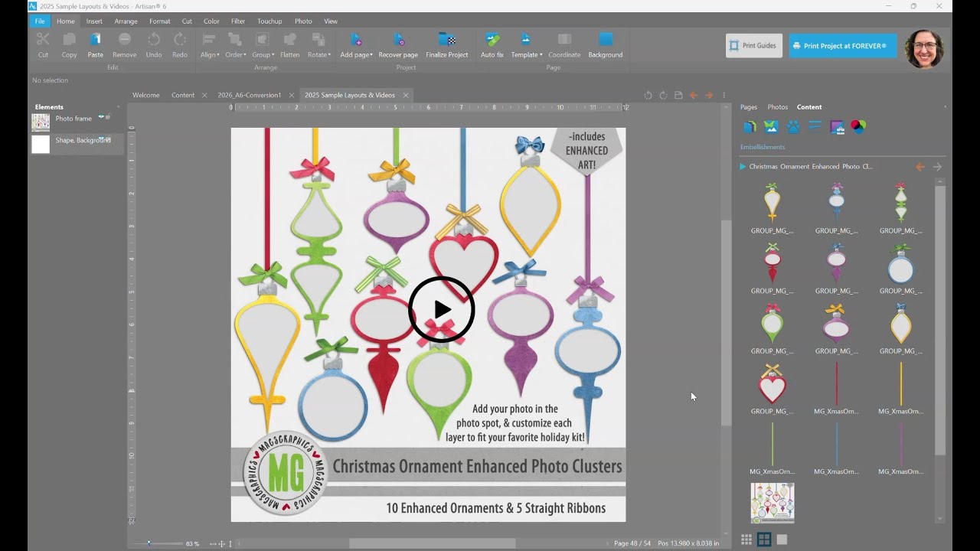Select the Photo frame element thumbnail

click(41, 122)
